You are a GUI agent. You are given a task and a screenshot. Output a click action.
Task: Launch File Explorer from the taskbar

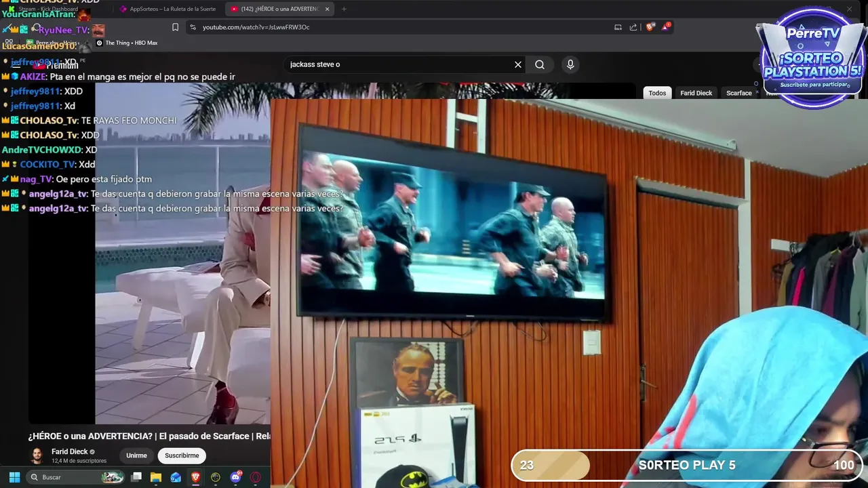(x=156, y=477)
